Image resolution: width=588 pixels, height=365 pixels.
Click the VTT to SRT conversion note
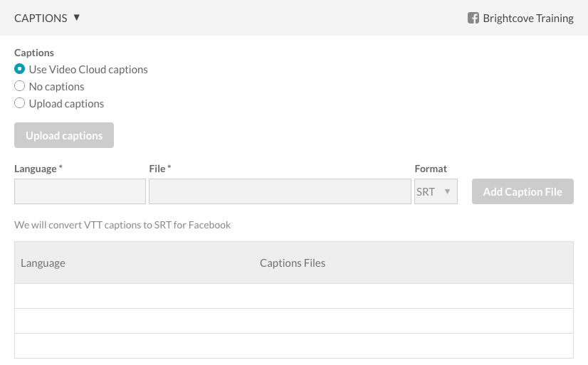pyautogui.click(x=122, y=225)
